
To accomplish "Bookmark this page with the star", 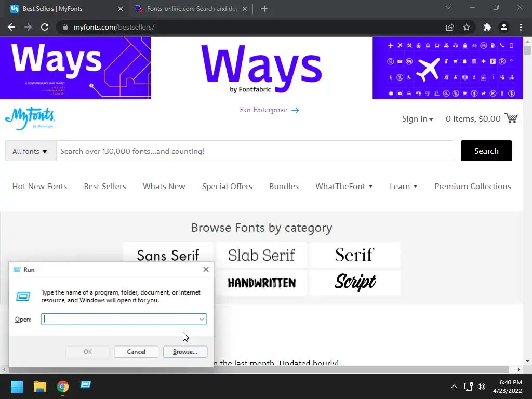I will click(x=467, y=27).
